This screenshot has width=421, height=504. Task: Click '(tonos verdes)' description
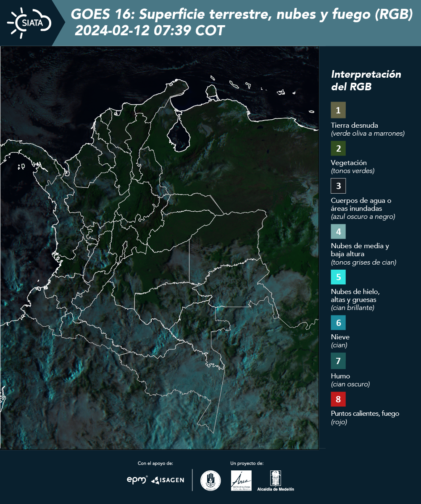pyautogui.click(x=353, y=171)
